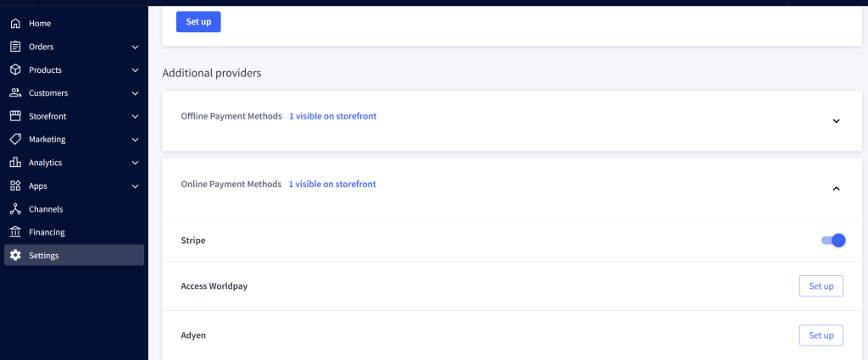
Task: Open online methods '1 visible on storefront' link
Action: (x=332, y=184)
